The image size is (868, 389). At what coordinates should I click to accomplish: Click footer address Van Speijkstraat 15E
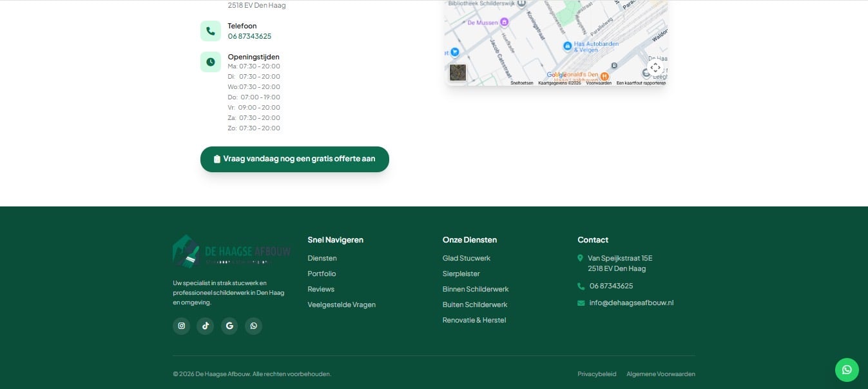click(x=620, y=258)
